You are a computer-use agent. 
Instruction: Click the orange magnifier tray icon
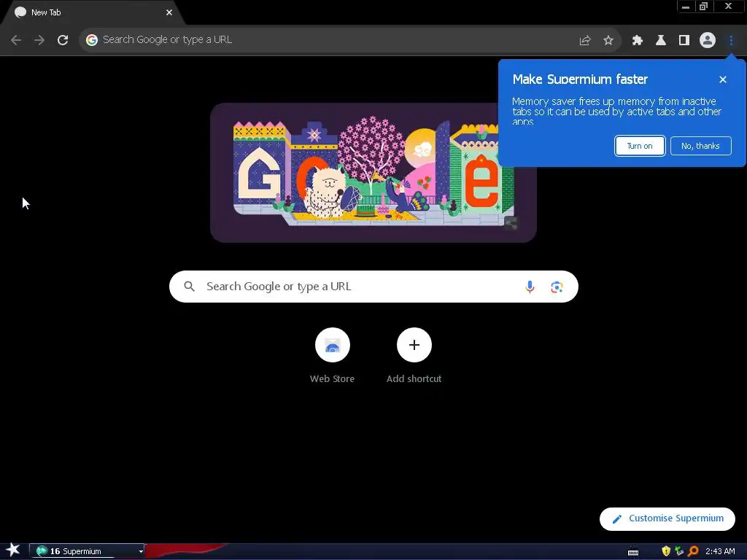pos(693,551)
